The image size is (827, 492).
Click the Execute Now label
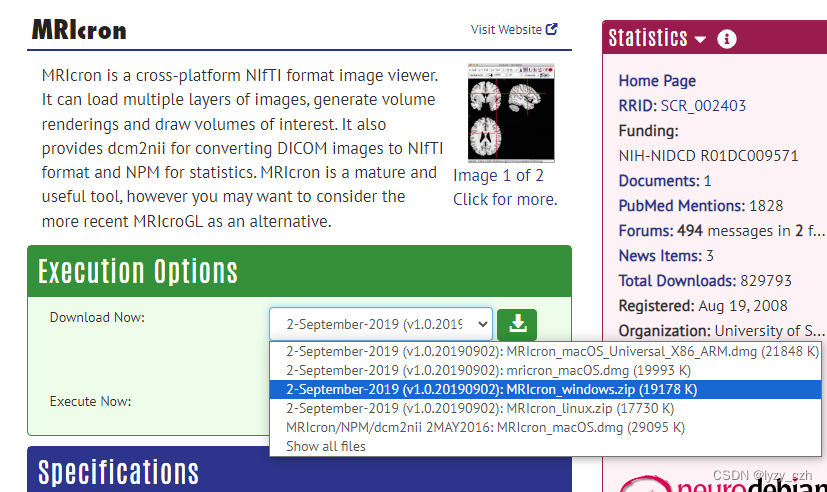[x=91, y=402]
